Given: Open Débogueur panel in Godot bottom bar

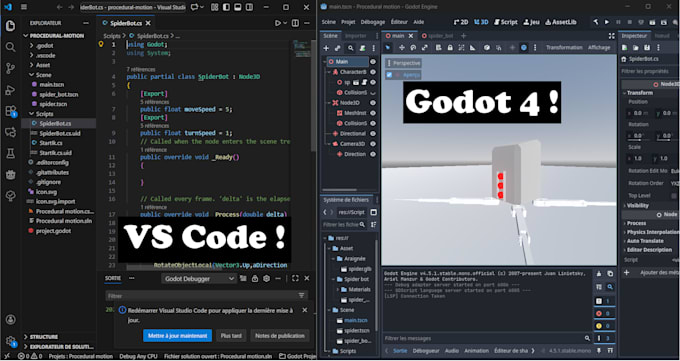Looking at the screenshot, I should pos(426,351).
